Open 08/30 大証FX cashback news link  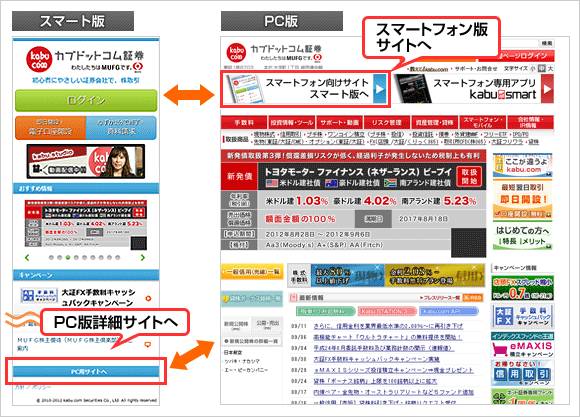pos(376,359)
